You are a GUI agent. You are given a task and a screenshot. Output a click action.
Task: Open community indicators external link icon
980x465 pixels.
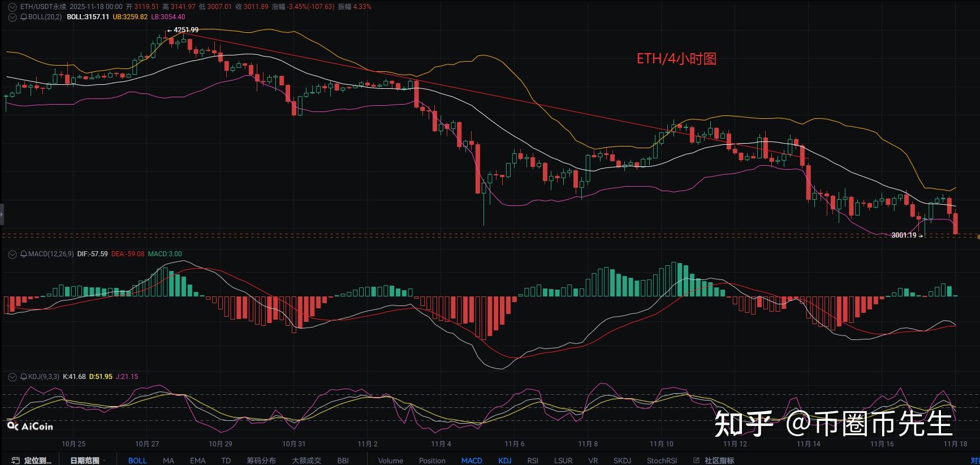click(x=697, y=460)
